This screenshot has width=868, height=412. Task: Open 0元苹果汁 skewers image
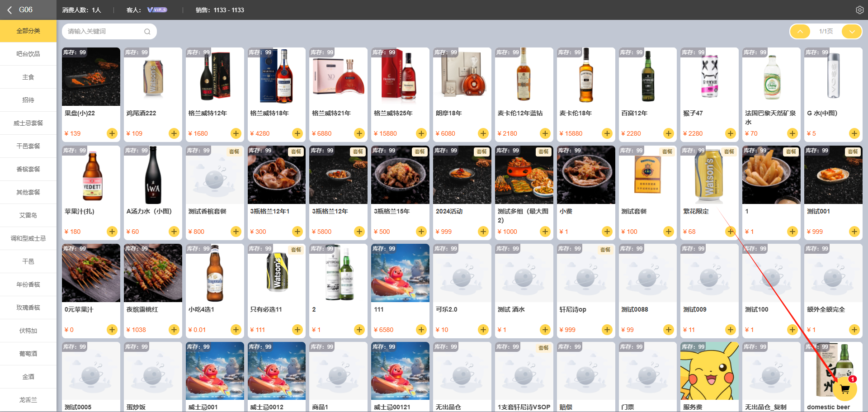[x=91, y=273]
